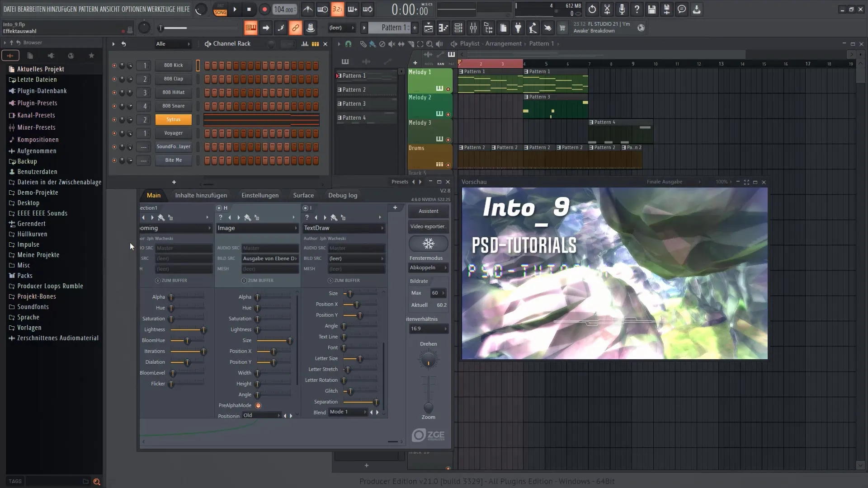Open the Main tab in ZGE panel
The image size is (868, 488).
tap(154, 195)
